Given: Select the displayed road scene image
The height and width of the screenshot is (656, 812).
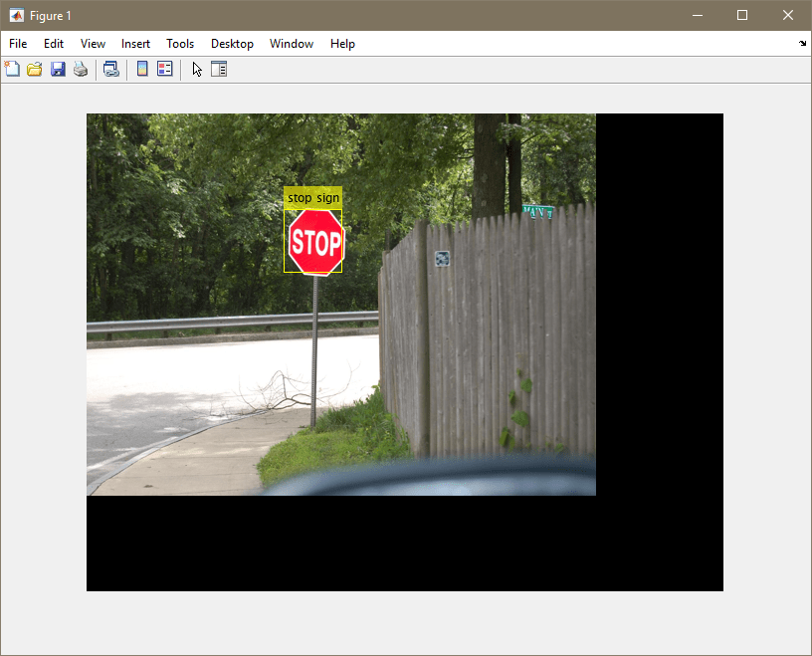Looking at the screenshot, I should coord(341,304).
